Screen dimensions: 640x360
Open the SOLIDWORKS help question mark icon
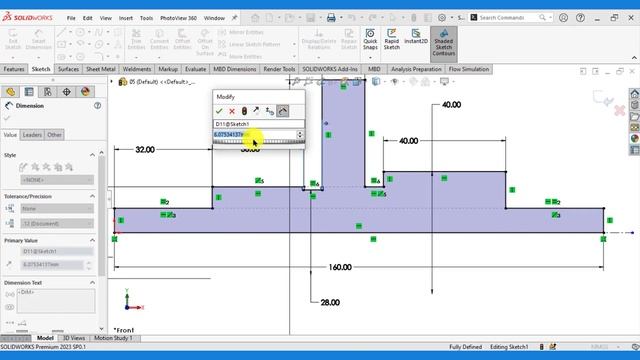[x=580, y=18]
